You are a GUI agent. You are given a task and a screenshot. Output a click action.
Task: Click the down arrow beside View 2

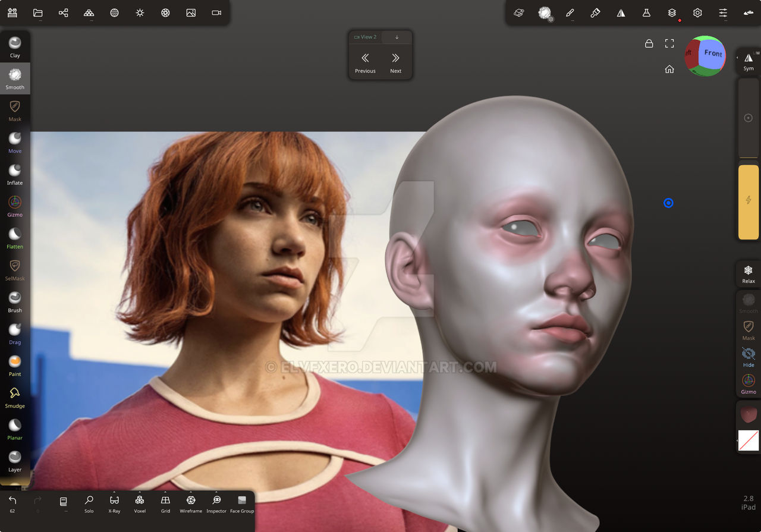(x=397, y=37)
